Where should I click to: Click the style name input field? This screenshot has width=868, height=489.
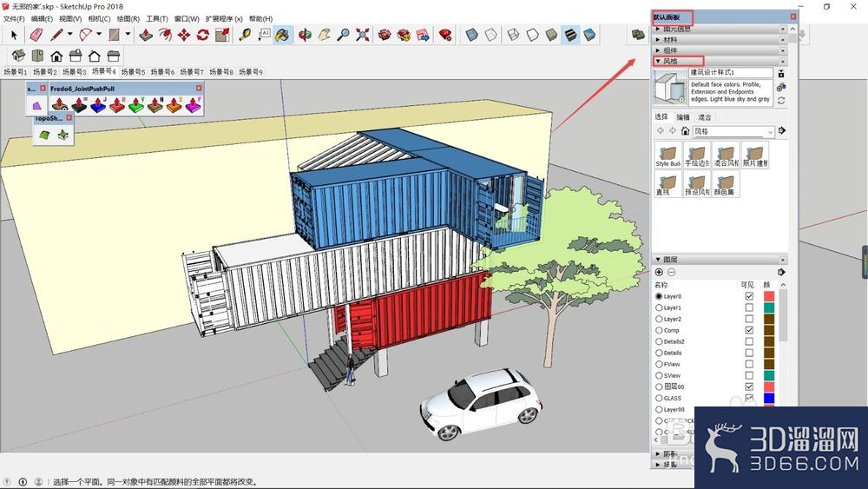[x=731, y=73]
